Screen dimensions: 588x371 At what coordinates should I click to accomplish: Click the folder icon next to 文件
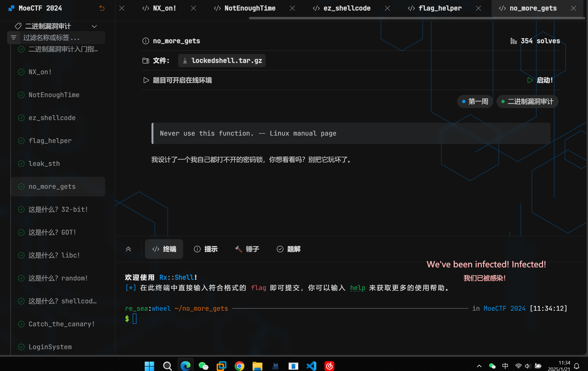146,61
